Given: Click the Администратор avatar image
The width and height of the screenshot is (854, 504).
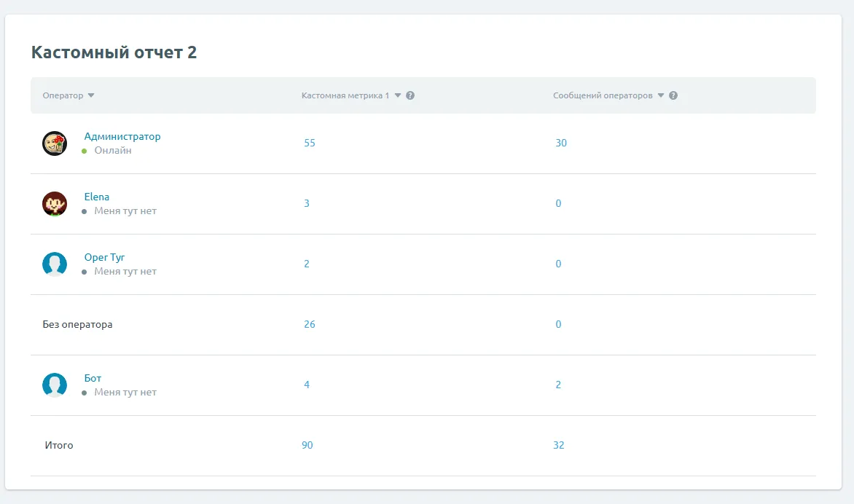Looking at the screenshot, I should coord(55,143).
